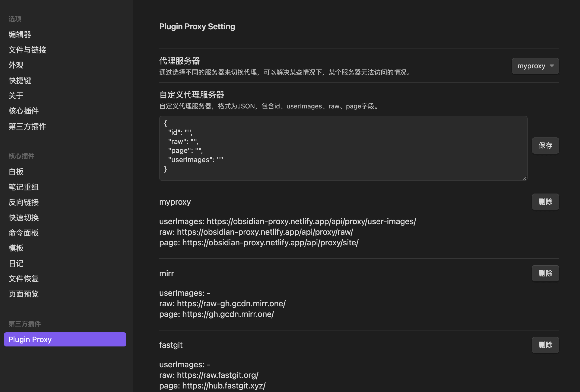Viewport: 580px width, 392px height.
Task: Open the 命令面板 command palette settings
Action: click(x=23, y=233)
